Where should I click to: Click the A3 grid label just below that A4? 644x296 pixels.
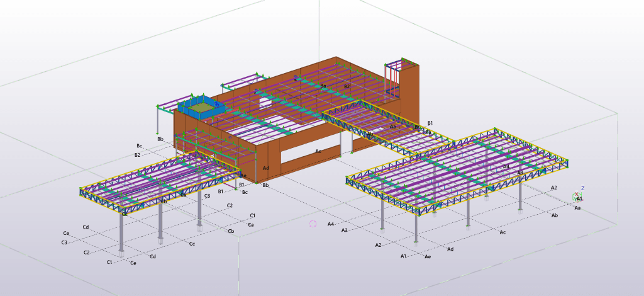pos(345,231)
